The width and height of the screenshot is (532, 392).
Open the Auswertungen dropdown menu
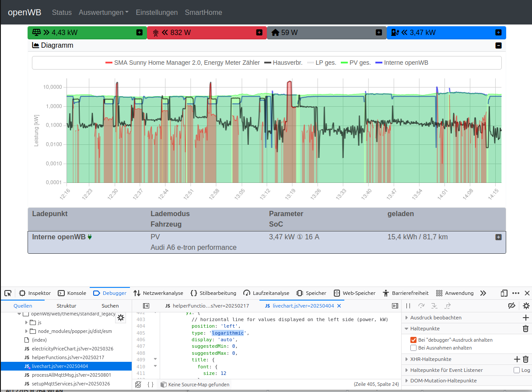tap(104, 12)
